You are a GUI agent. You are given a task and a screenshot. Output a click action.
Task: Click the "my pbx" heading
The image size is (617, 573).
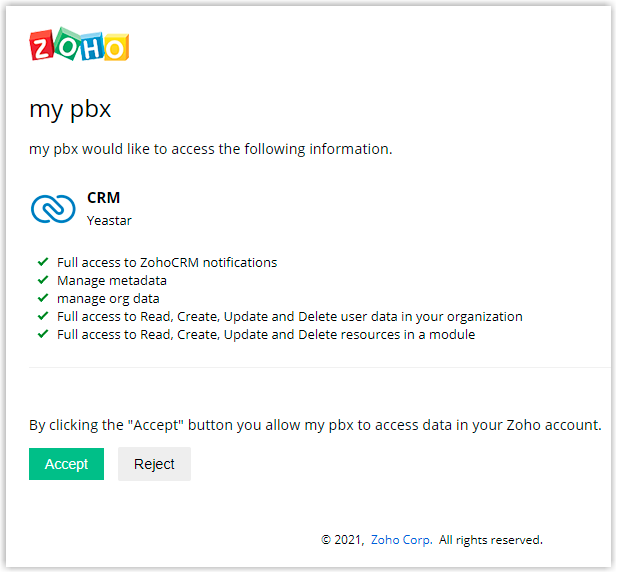click(x=77, y=109)
